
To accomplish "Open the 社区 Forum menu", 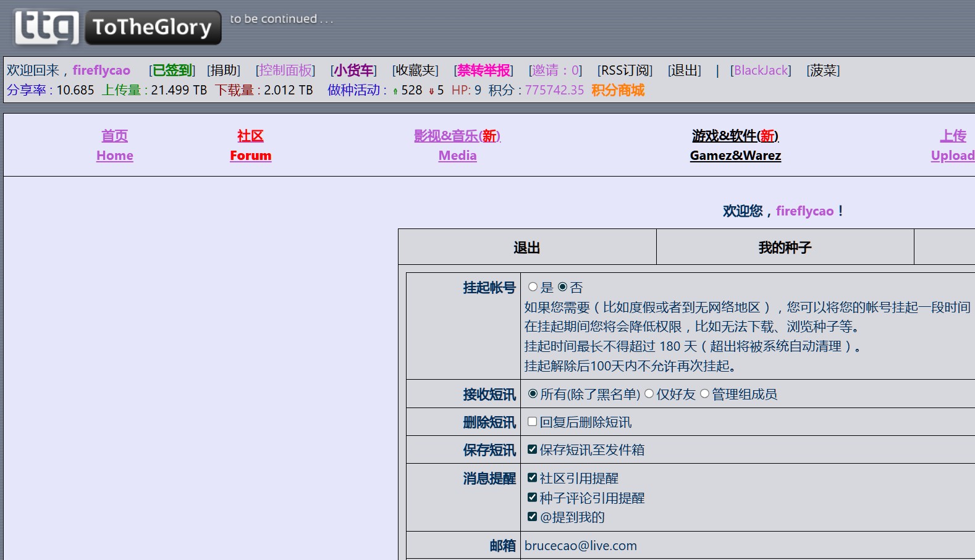I will point(250,146).
